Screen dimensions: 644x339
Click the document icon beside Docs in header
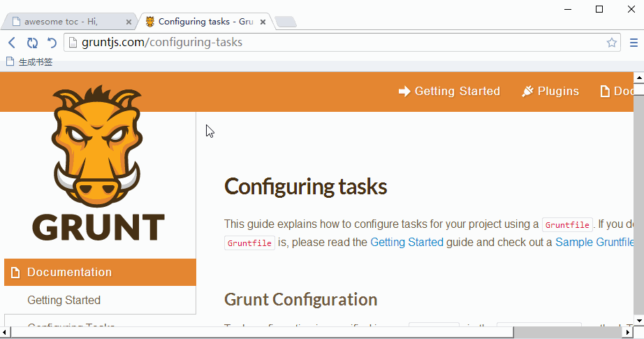point(605,92)
